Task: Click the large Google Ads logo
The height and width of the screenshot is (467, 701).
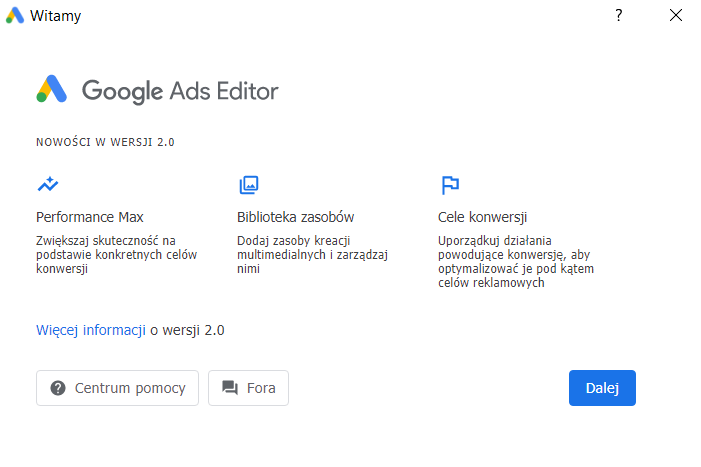Action: 52,89
